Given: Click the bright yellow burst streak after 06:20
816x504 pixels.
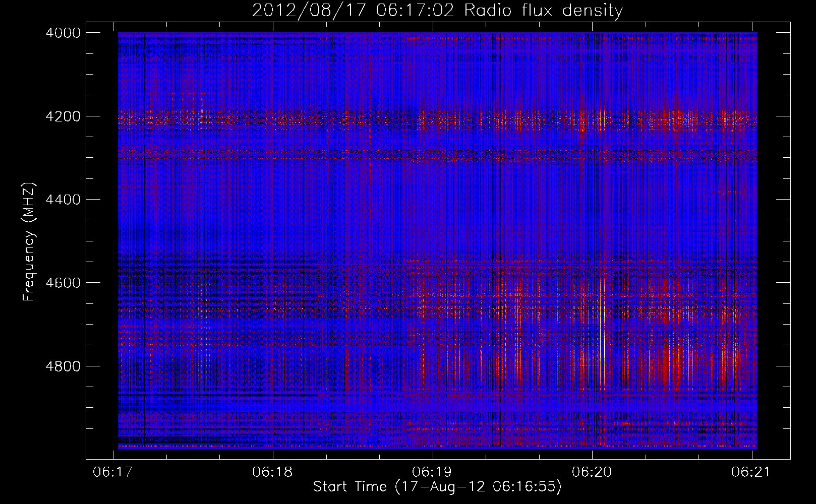Looking at the screenshot, I should 604,333.
